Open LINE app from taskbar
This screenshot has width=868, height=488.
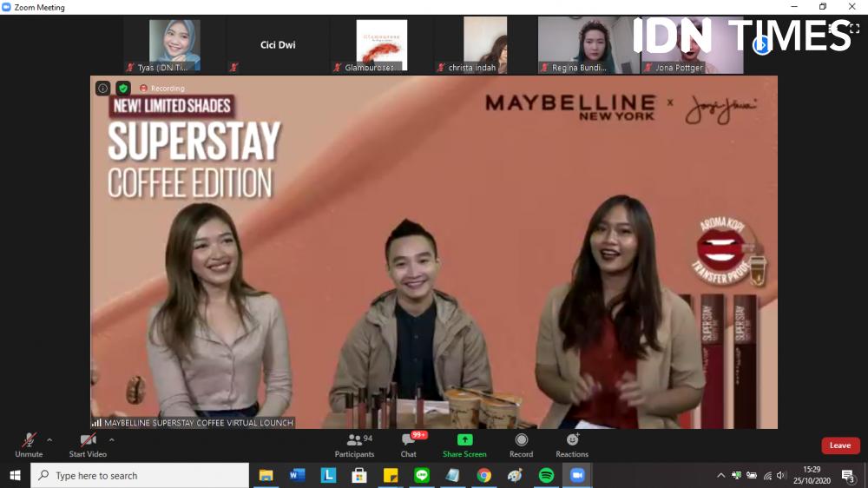(422, 475)
